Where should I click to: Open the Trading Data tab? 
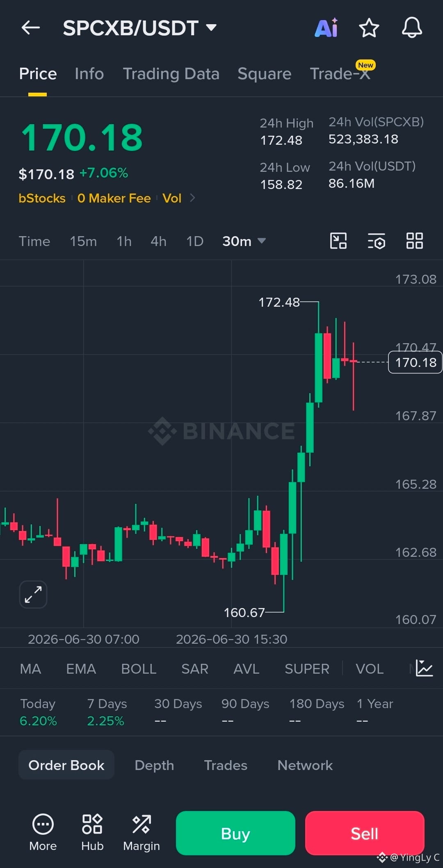(x=171, y=74)
